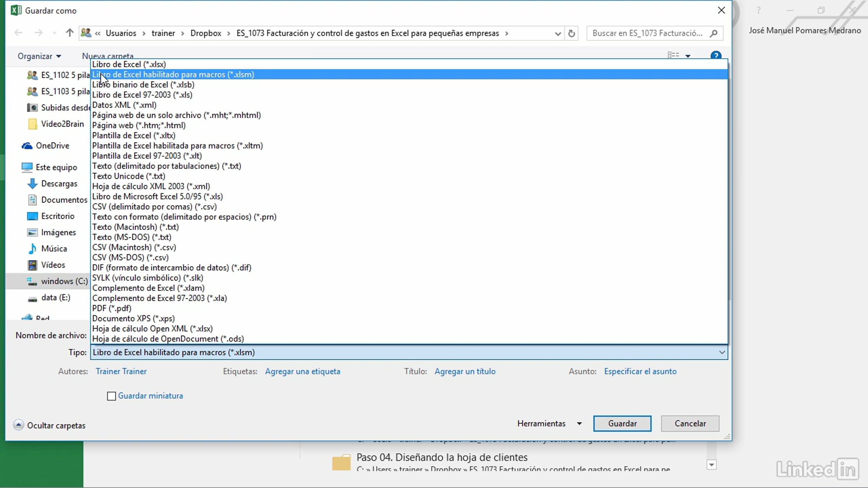This screenshot has width=868, height=488.
Task: Expand the address bar history dropdown
Action: [558, 34]
